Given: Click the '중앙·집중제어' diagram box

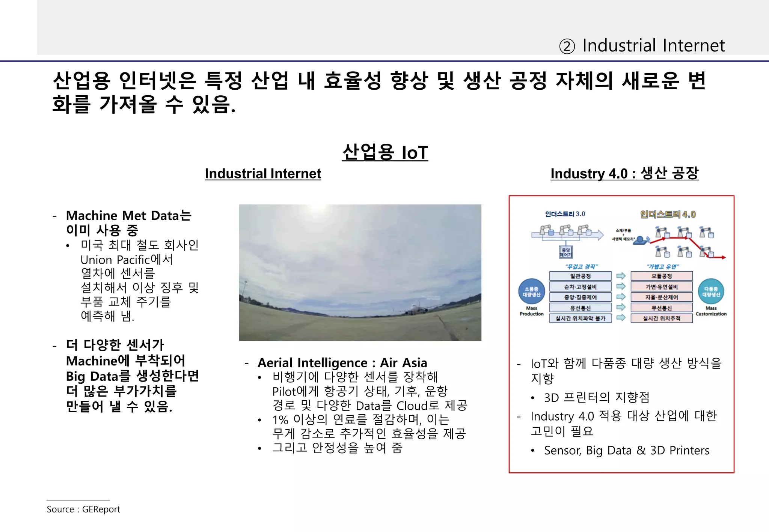Looking at the screenshot, I should click(x=580, y=297).
